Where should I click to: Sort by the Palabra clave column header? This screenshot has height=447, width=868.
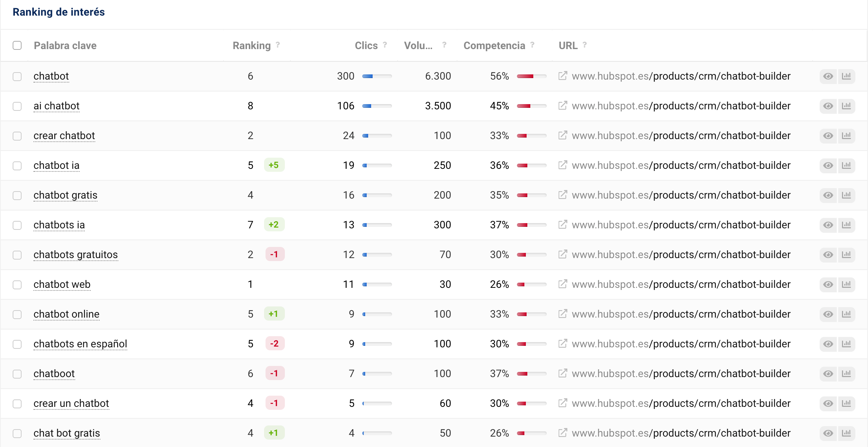[x=65, y=45]
